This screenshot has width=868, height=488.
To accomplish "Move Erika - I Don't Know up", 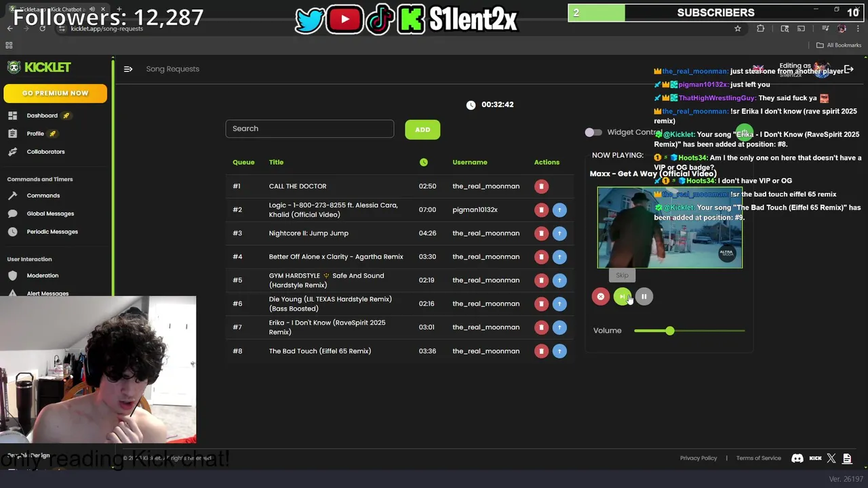I will click(559, 327).
